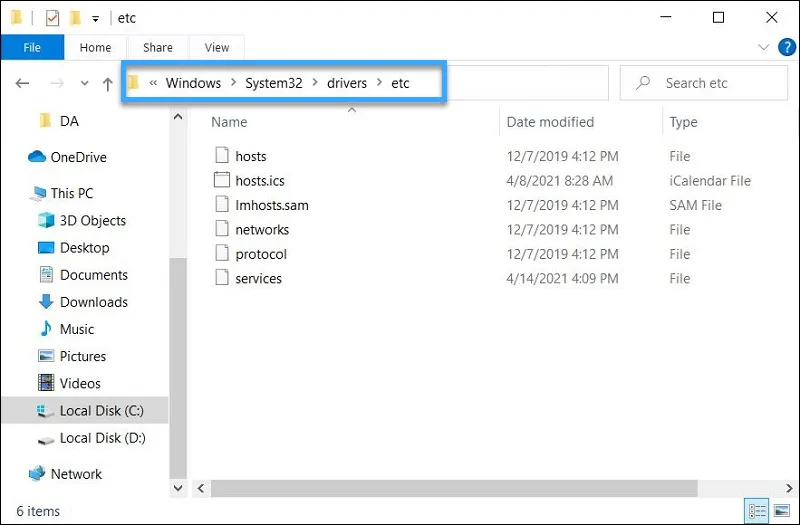Viewport: 800px width, 525px height.
Task: Click the navigation pane scroll down arrow
Action: 178,488
